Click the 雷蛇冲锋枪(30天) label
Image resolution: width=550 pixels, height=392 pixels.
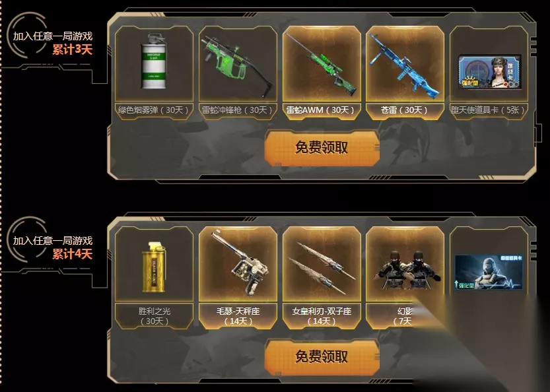(238, 110)
